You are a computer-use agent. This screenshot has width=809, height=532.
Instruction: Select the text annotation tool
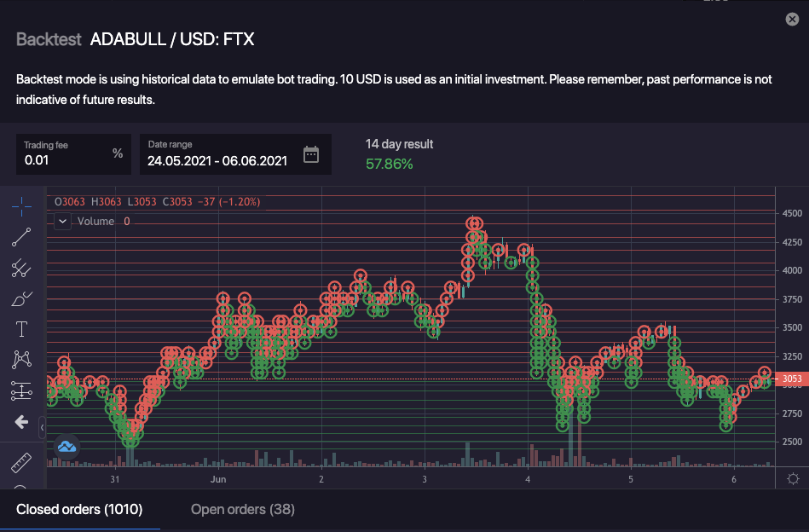[22, 329]
